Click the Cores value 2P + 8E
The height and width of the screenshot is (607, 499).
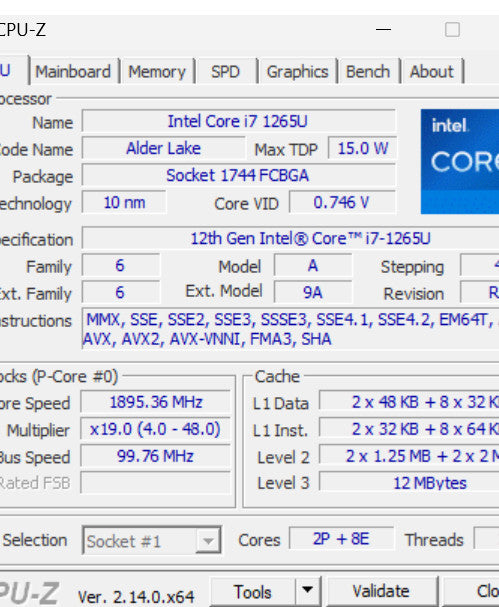click(x=341, y=539)
